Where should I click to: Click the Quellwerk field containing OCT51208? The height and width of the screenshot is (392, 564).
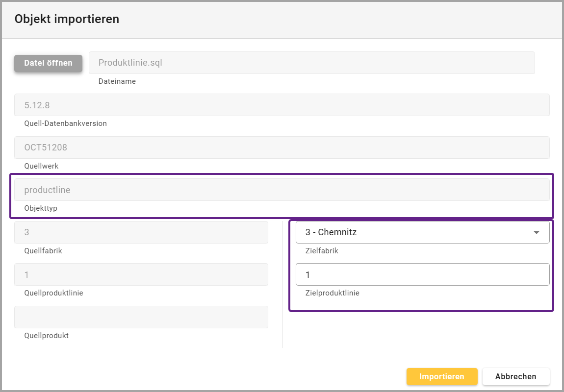[x=282, y=147]
